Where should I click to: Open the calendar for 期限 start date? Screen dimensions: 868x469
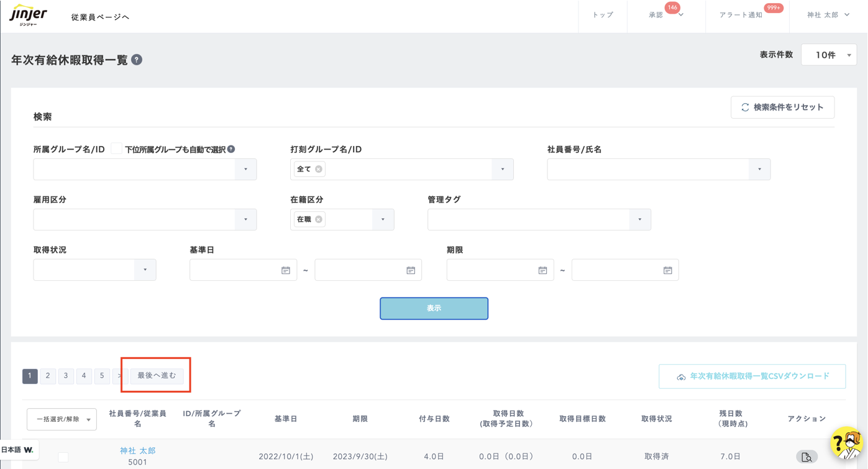point(542,270)
